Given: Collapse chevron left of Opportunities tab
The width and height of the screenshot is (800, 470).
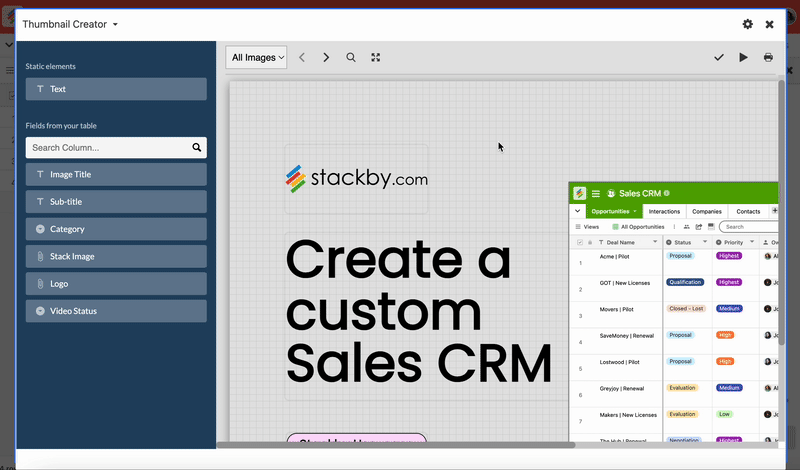Looking at the screenshot, I should coord(578,211).
